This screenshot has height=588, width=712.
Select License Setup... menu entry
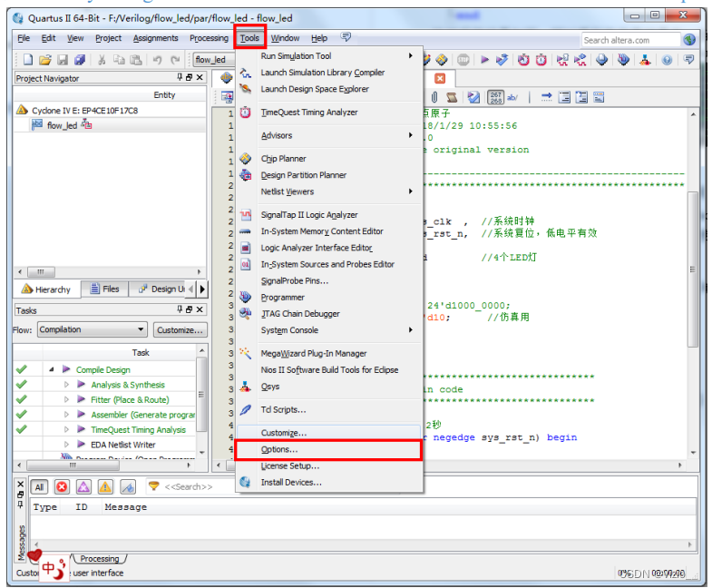pyautogui.click(x=329, y=466)
